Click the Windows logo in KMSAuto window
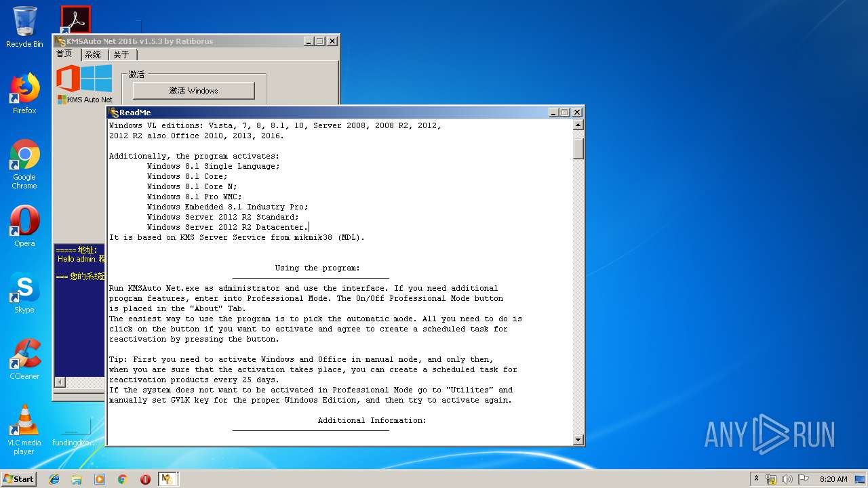The width and height of the screenshot is (868, 488). (x=97, y=78)
